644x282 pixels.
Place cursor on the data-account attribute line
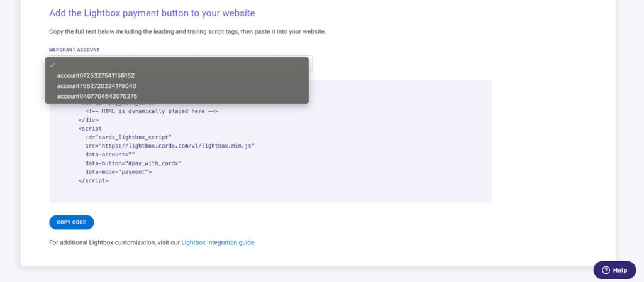pos(110,154)
